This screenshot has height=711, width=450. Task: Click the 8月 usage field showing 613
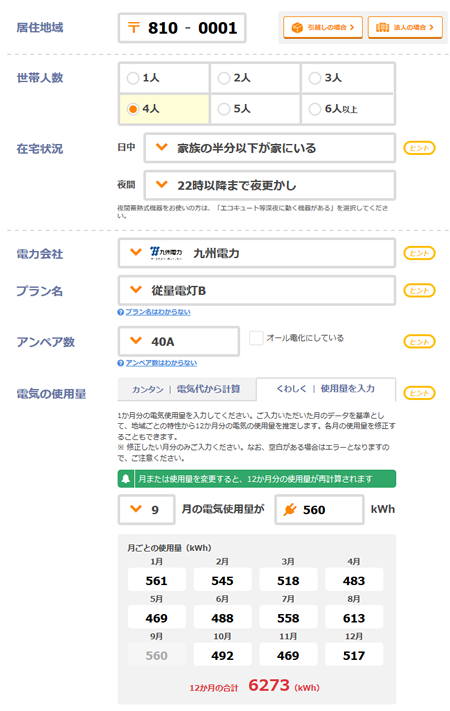pyautogui.click(x=354, y=618)
